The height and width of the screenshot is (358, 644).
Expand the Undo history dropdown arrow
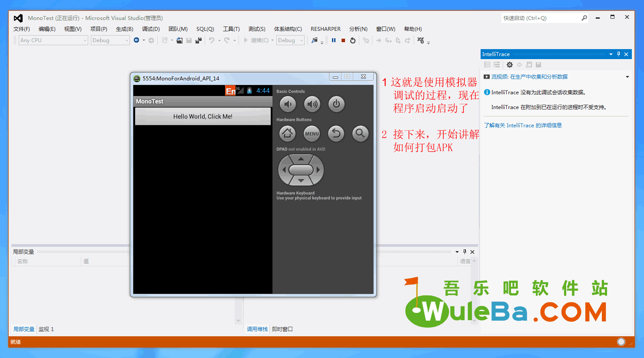219,40
